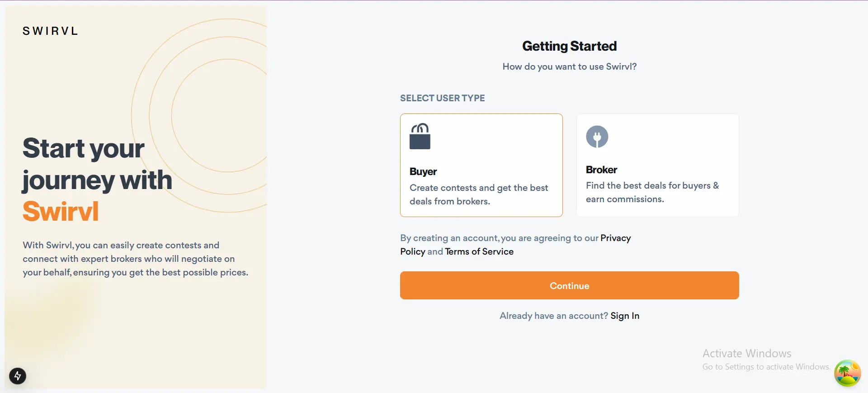Click the Getting Started heading

click(x=570, y=46)
